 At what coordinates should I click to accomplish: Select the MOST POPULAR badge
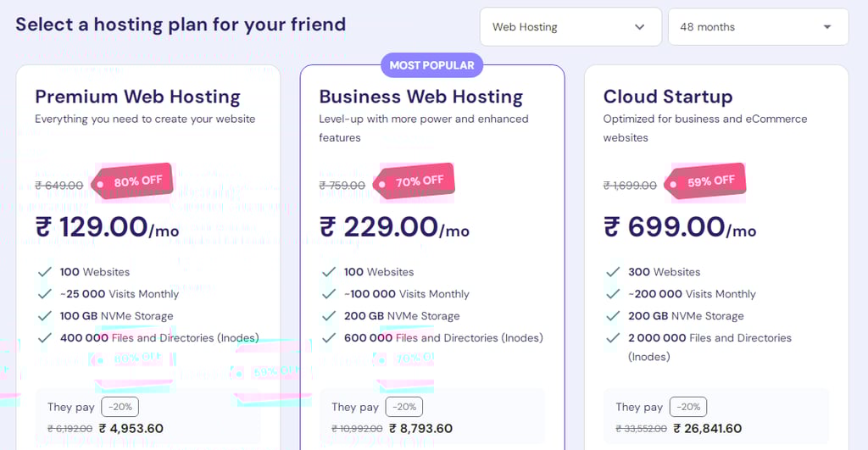point(431,65)
